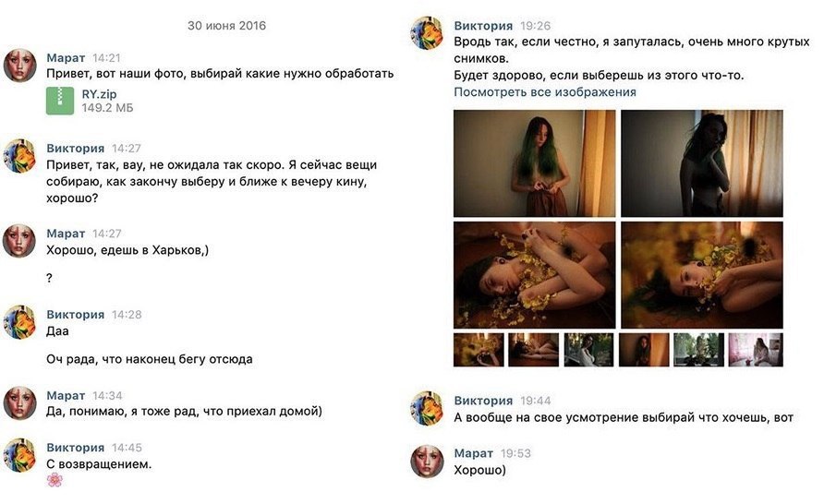
Task: Open the large photo of girl lying with yellow flowers, left
Action: [x=534, y=275]
